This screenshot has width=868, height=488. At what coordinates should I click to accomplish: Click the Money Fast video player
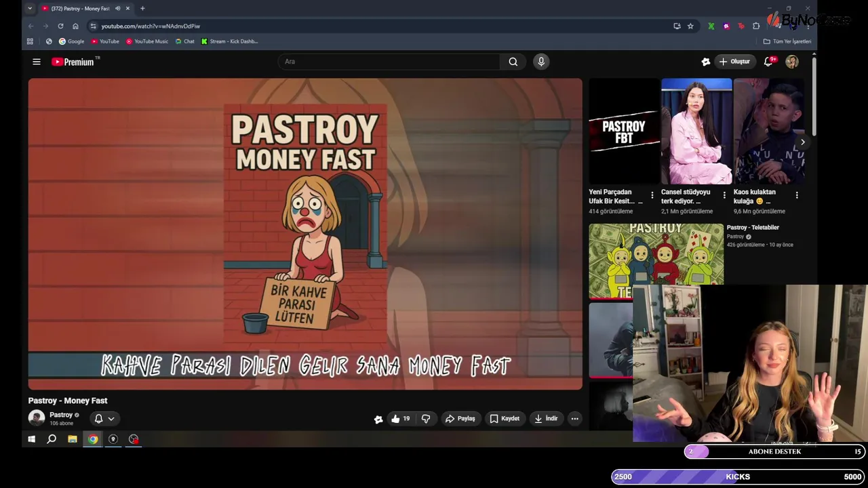pos(305,234)
